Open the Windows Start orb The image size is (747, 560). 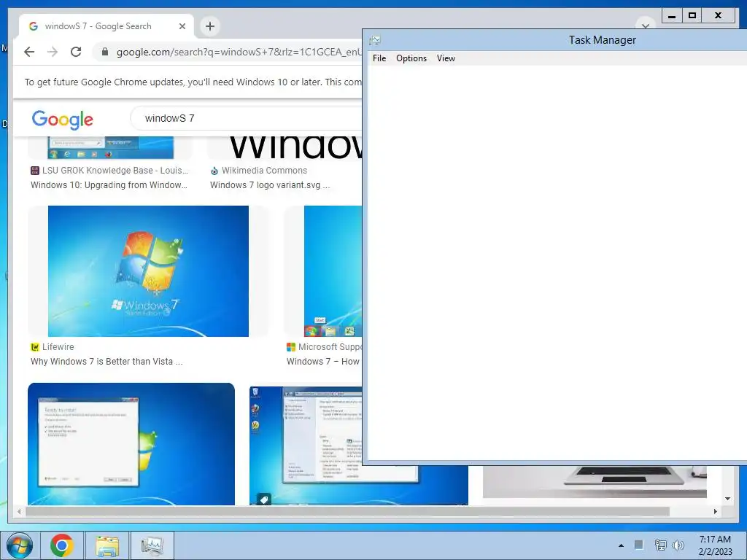pyautogui.click(x=20, y=545)
